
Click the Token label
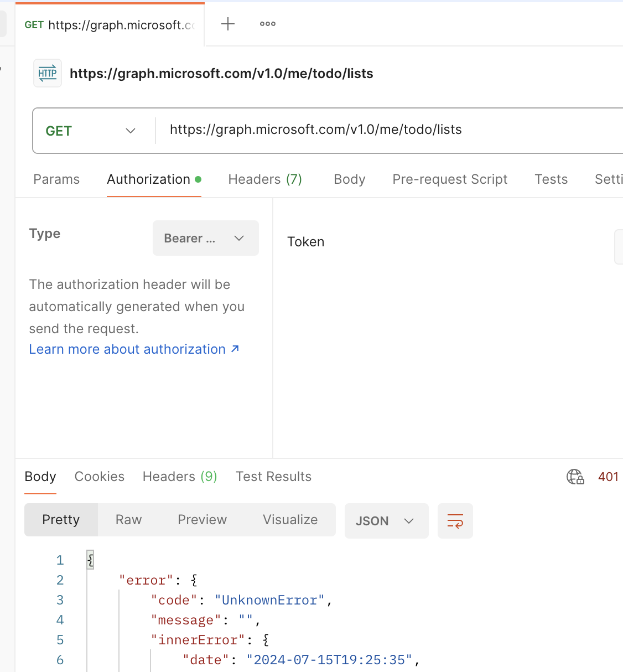[x=305, y=242]
